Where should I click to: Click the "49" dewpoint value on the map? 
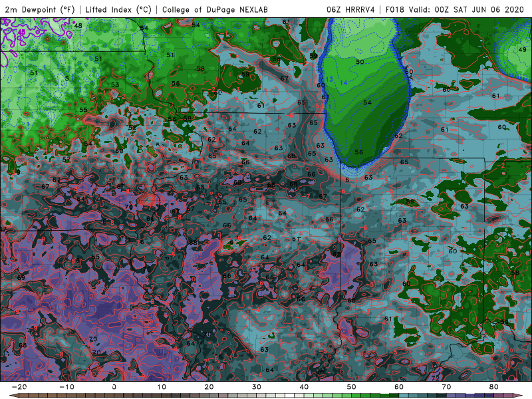[x=522, y=49]
